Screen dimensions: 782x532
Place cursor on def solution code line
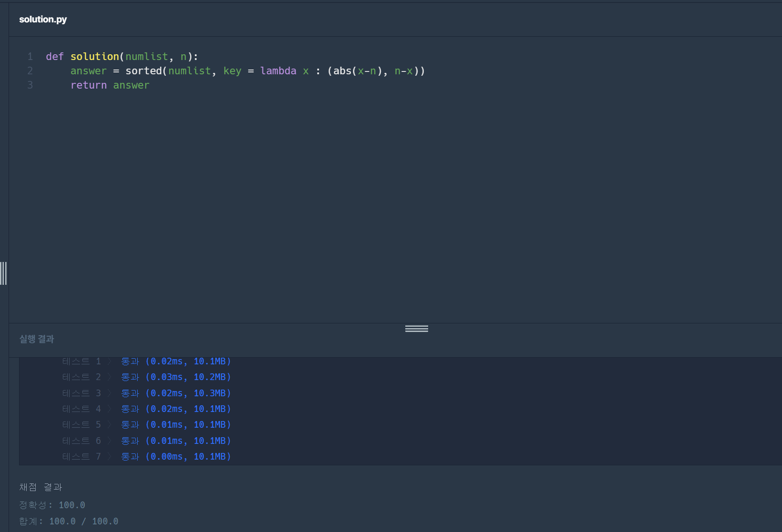(122, 57)
